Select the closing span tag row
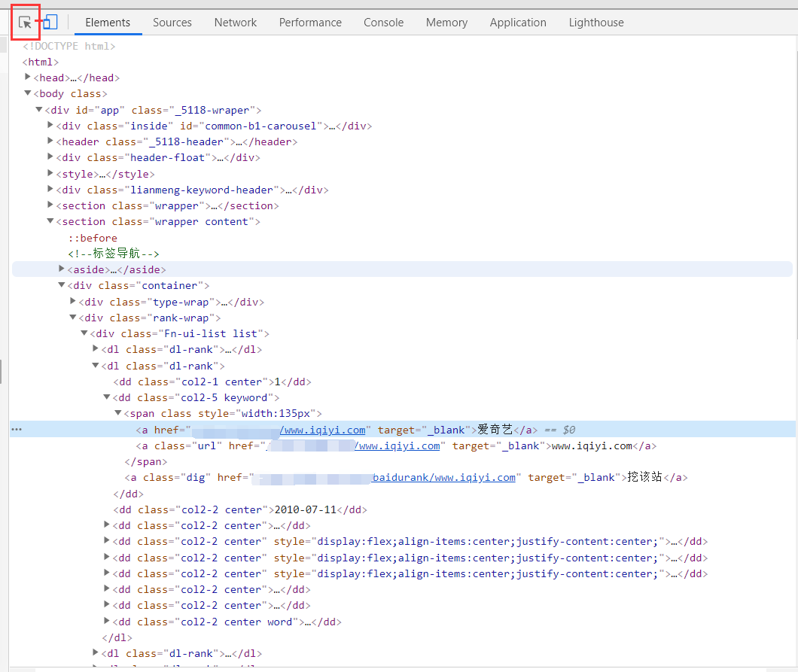Viewport: 798px width, 672px height. tap(146, 462)
